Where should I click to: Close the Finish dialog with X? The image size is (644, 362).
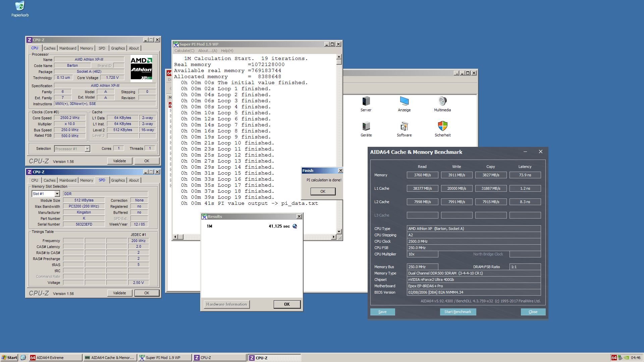point(340,171)
